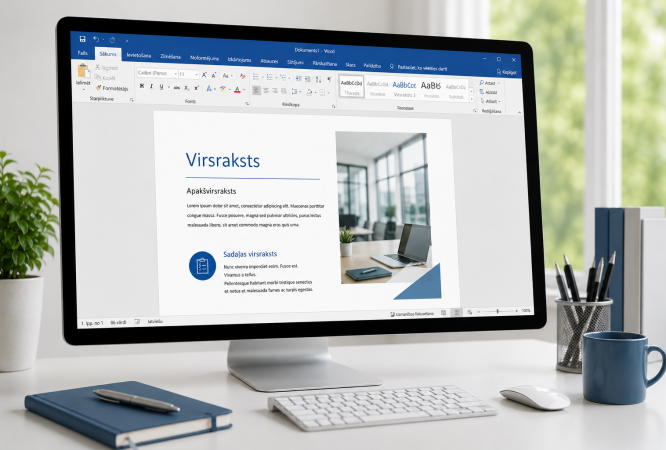Image resolution: width=666 pixels, height=450 pixels.
Task: Open display settings in status bar
Action: 412,314
